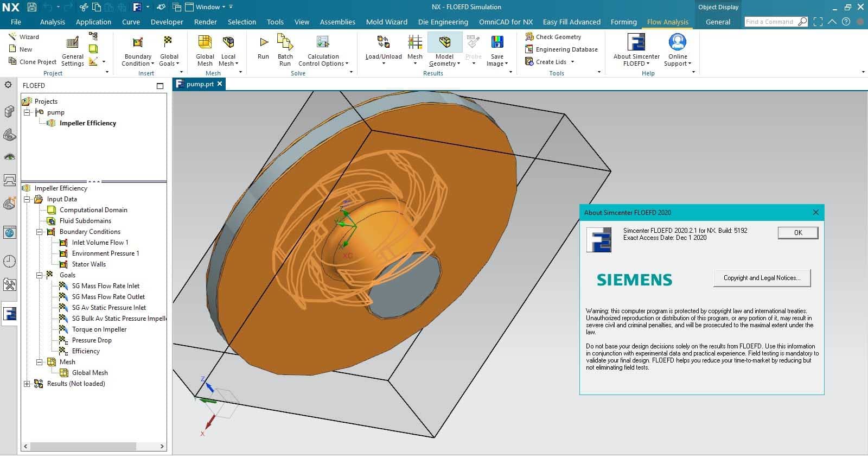Click OK in About dialog
Viewport: 868px width, 464px height.
pos(798,233)
